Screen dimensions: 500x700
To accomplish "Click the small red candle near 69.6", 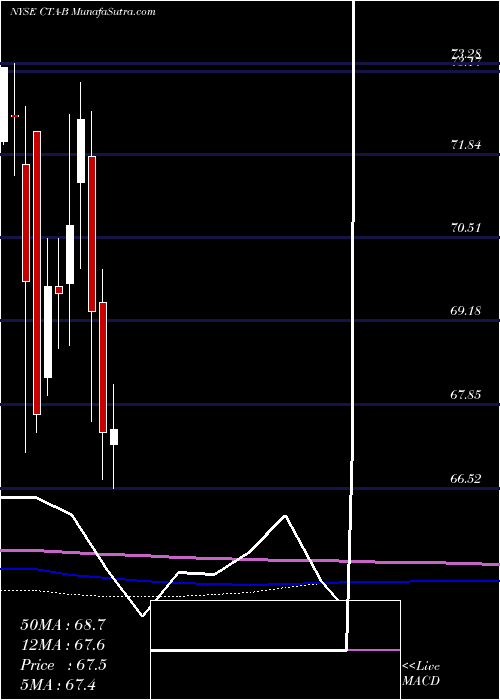I will [59, 290].
